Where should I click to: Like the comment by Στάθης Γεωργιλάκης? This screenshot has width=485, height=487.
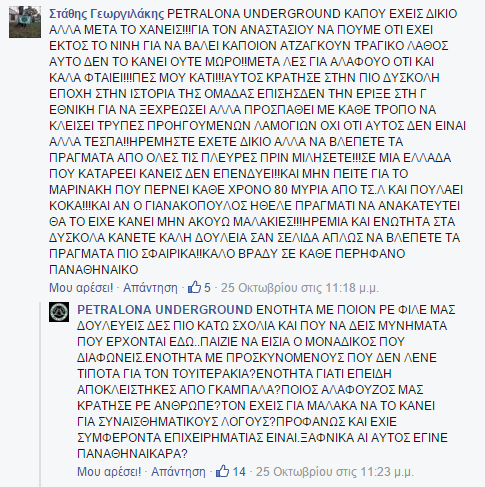[x=81, y=287]
